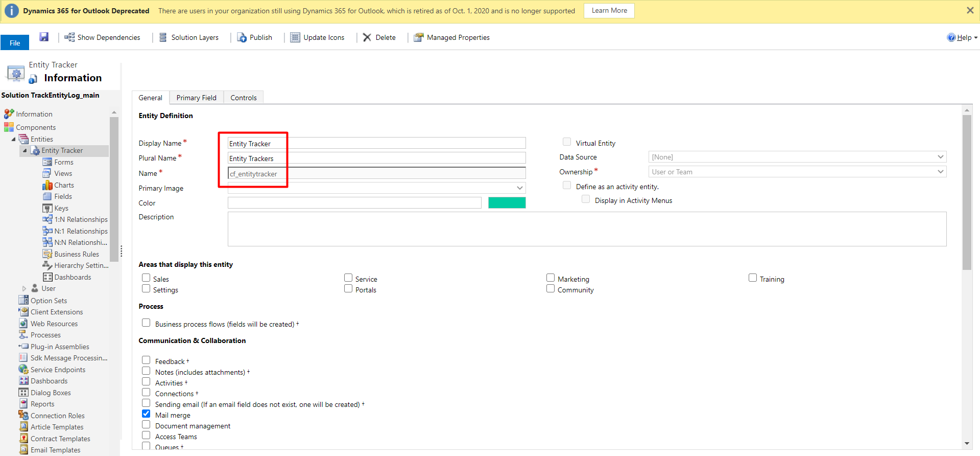Viewport: 980px width, 456px height.
Task: Click the blue File button
Action: tap(15, 43)
